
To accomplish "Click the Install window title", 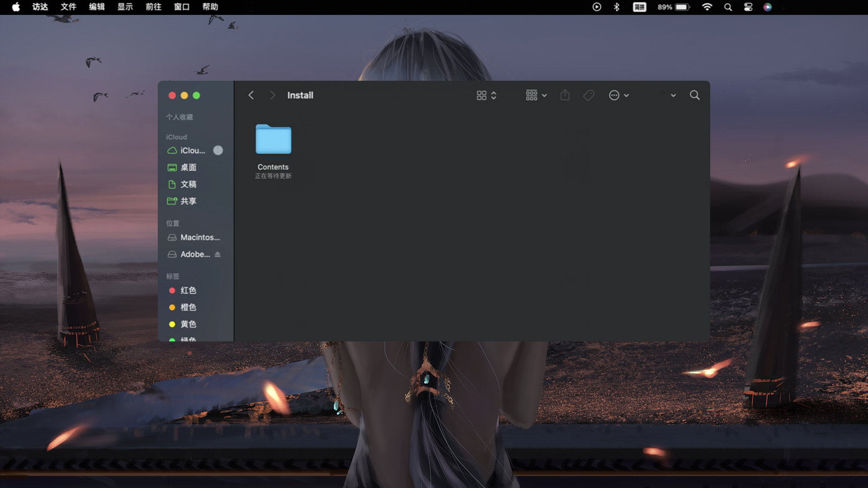I will tap(300, 95).
